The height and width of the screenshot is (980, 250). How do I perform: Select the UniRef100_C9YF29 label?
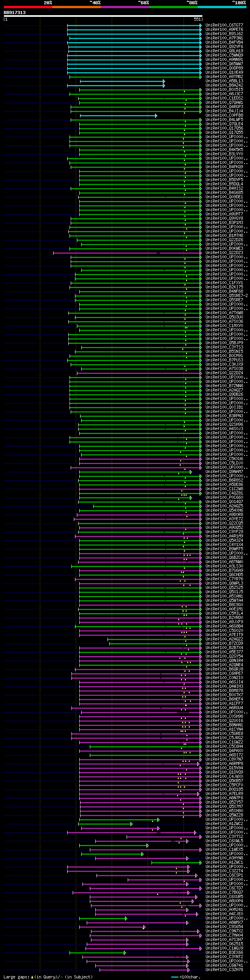(x=224, y=532)
